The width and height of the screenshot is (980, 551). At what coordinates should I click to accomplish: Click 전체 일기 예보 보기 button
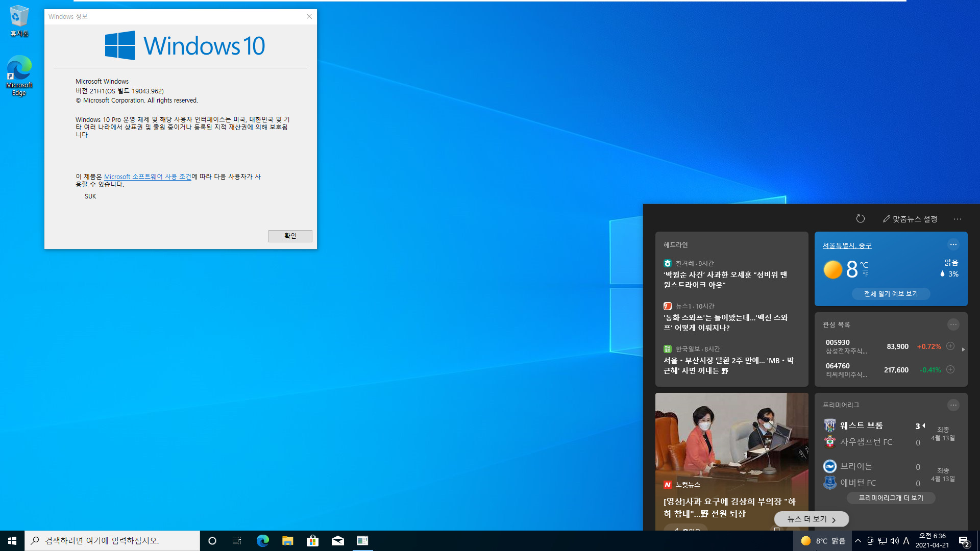[x=891, y=294]
